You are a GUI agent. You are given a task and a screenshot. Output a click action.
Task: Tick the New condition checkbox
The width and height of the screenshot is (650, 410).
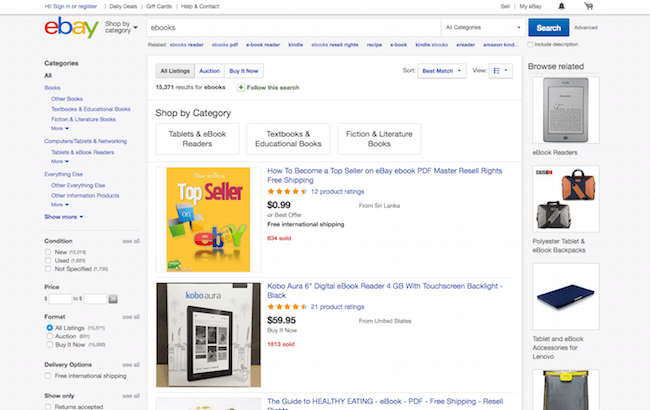(48, 252)
